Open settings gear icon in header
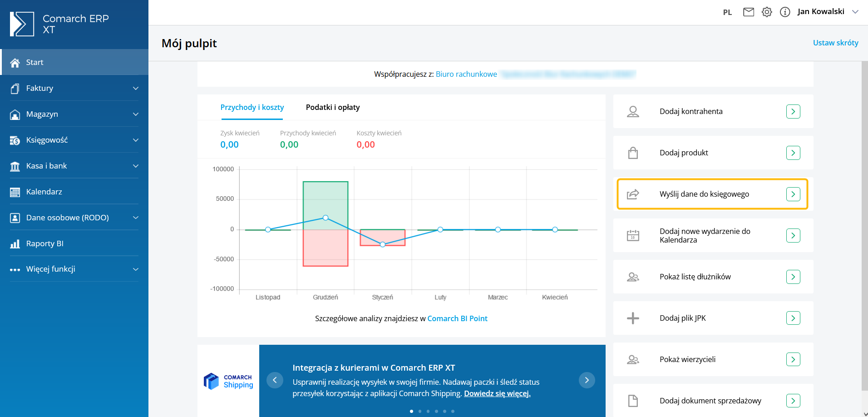868x417 pixels. tap(767, 12)
